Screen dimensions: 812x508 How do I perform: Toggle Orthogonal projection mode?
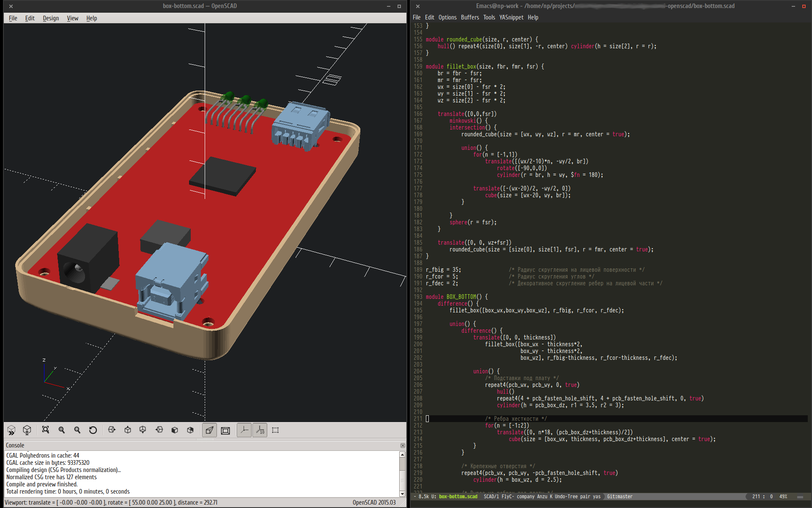(x=225, y=430)
